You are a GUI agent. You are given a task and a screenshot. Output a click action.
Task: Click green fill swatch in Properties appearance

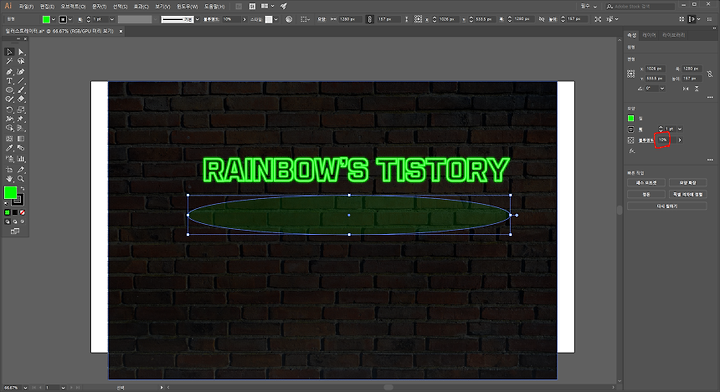pos(631,118)
